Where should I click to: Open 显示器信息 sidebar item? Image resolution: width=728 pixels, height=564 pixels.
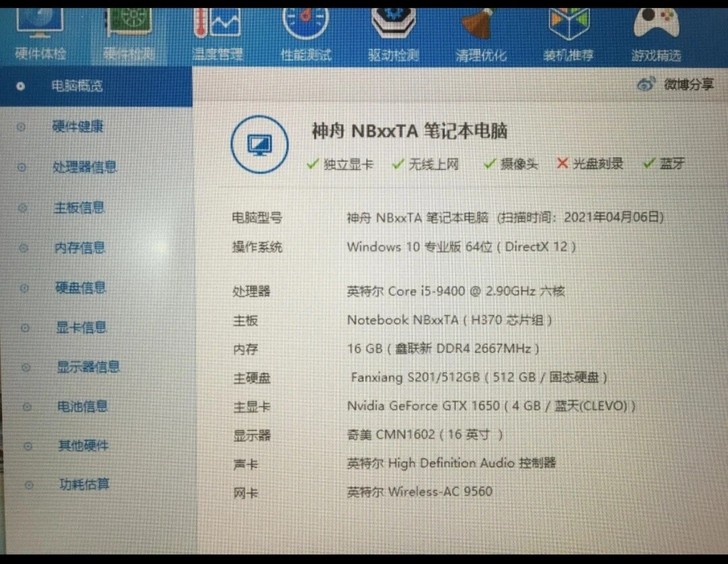pos(88,367)
